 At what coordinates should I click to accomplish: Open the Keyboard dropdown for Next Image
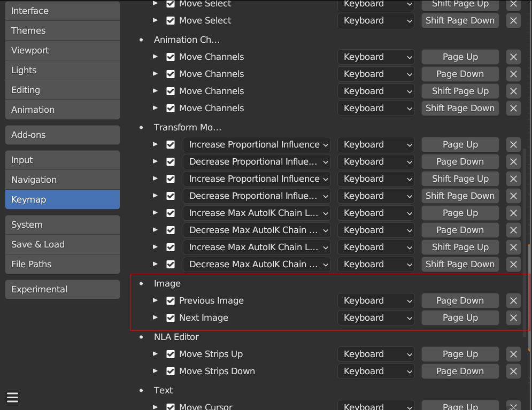(x=376, y=318)
